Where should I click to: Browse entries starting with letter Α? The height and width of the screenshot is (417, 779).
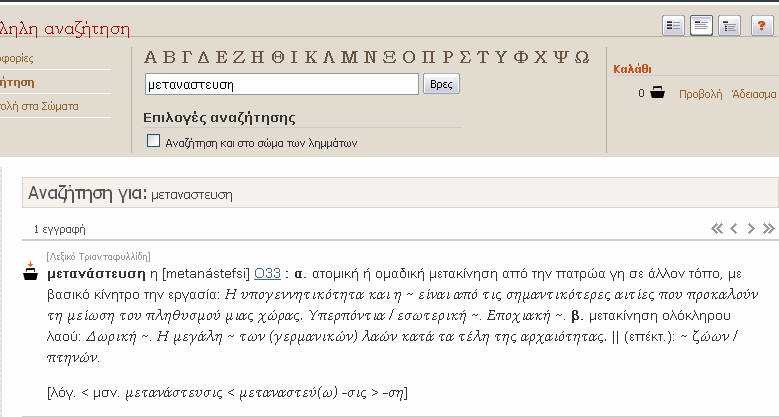click(151, 58)
